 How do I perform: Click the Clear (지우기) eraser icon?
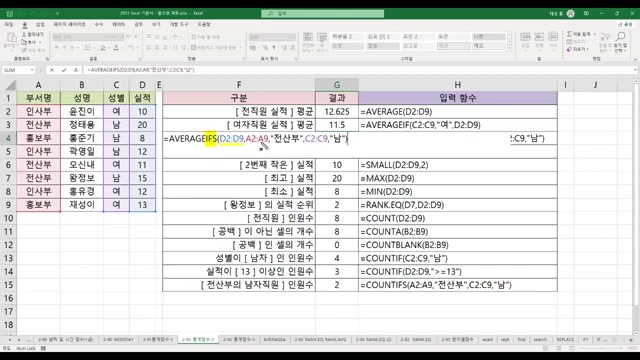[569, 49]
